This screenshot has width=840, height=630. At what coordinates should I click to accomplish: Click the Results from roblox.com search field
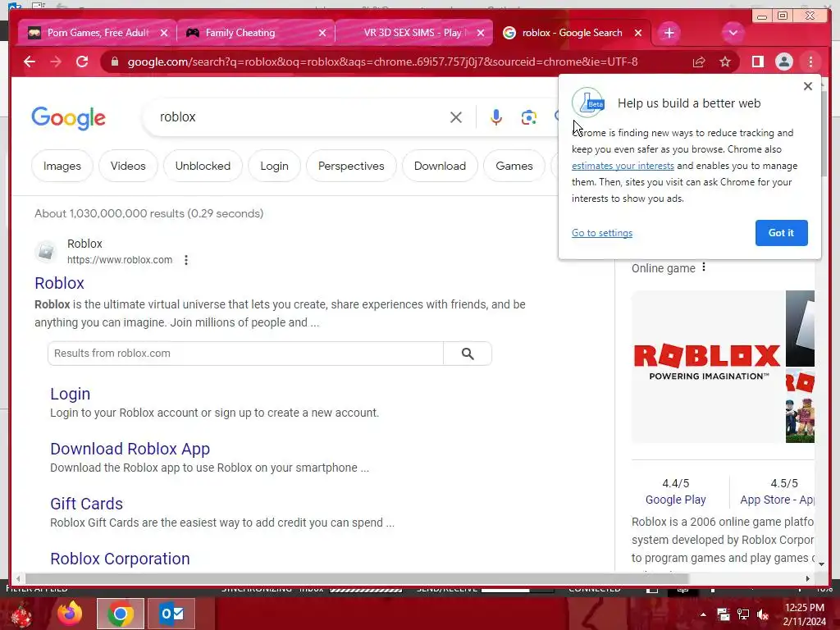coord(246,354)
